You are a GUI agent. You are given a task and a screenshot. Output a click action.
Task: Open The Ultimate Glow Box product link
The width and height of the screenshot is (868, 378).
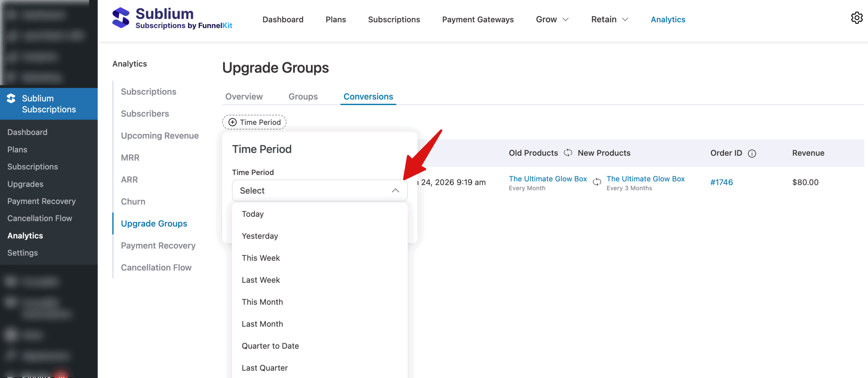pos(548,178)
